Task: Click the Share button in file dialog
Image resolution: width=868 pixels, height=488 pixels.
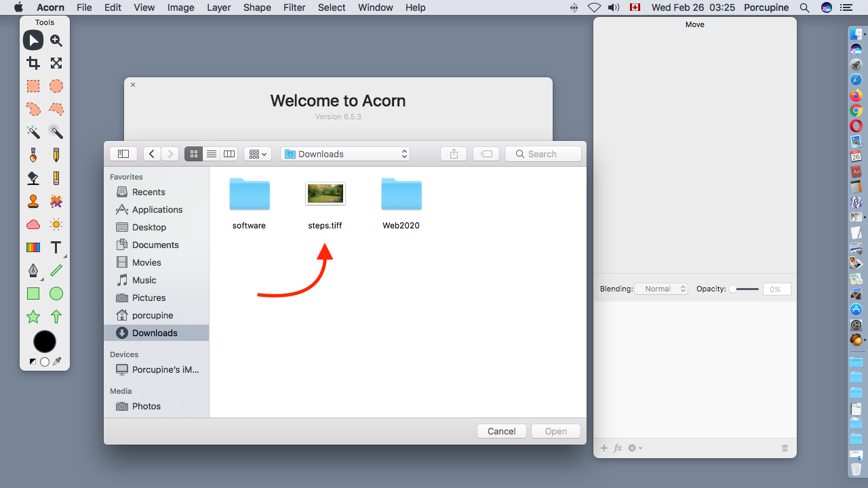Action: 454,154
